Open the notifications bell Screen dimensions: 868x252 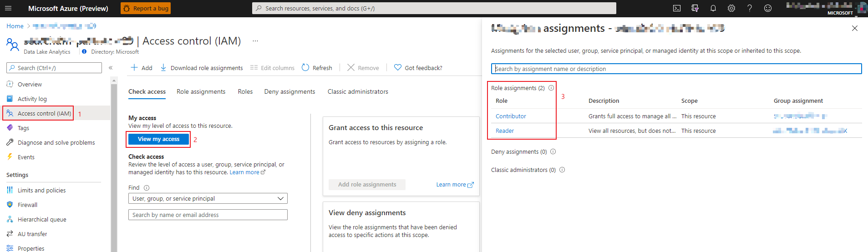pyautogui.click(x=713, y=8)
